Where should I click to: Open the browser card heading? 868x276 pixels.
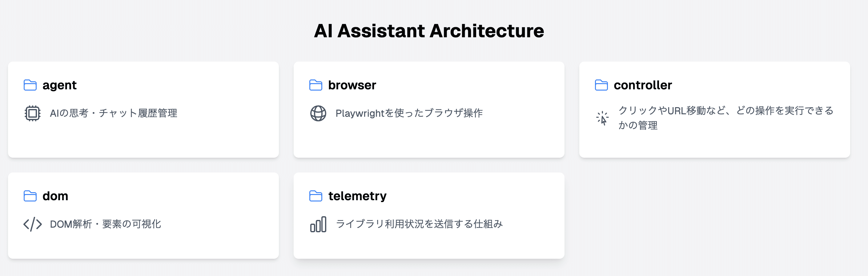click(x=352, y=85)
